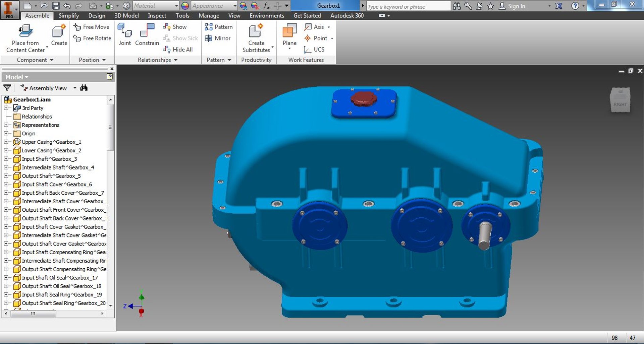Select the Point work feature
Screen dimensions: 644x344
tap(316, 38)
